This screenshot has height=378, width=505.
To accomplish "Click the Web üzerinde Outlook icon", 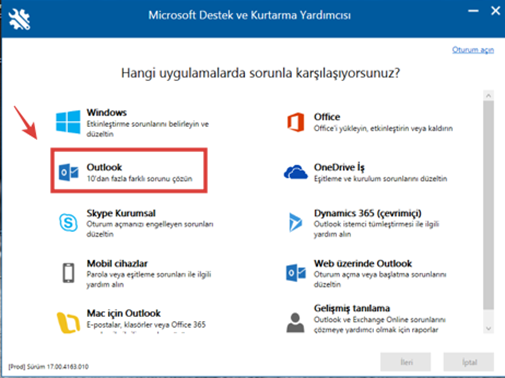I will (296, 273).
